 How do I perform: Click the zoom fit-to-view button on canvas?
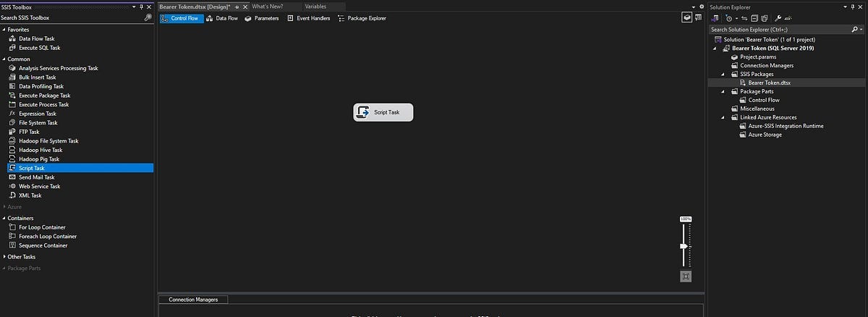686,276
